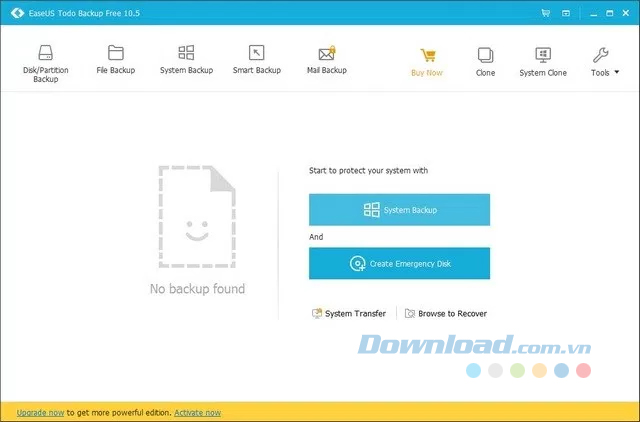Follow the Upgrade now link

point(40,413)
